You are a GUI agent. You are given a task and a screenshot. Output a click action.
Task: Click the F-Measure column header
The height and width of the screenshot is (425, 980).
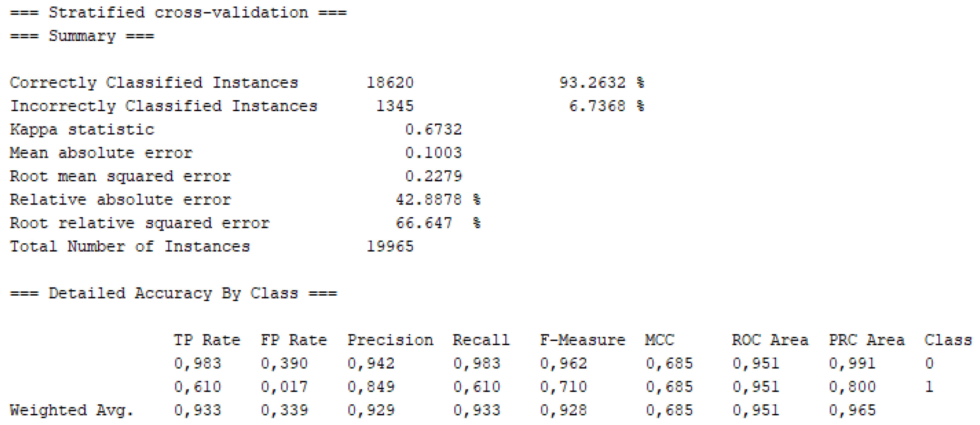pos(582,340)
